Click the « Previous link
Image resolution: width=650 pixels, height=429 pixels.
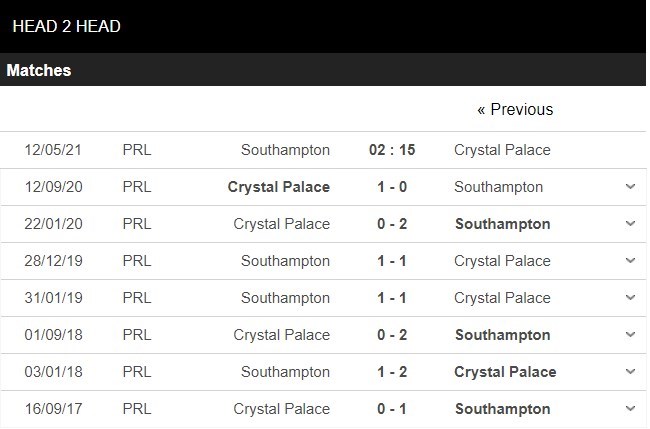[515, 110]
